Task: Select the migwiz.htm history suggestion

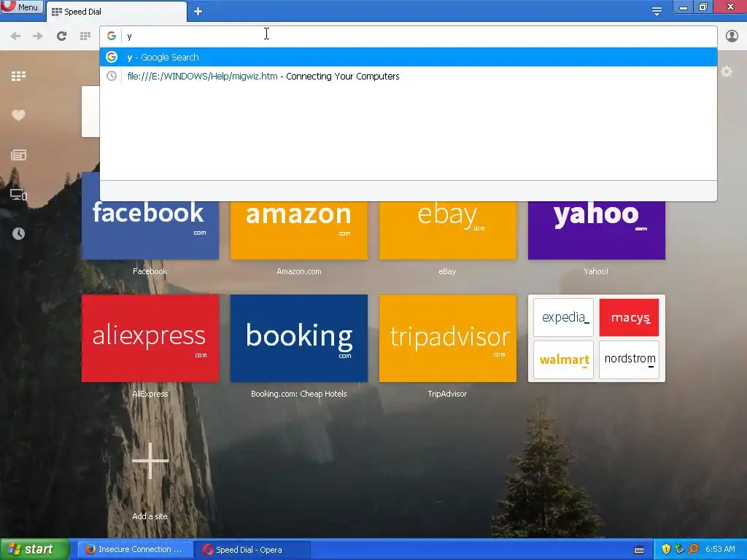Action: coord(409,76)
